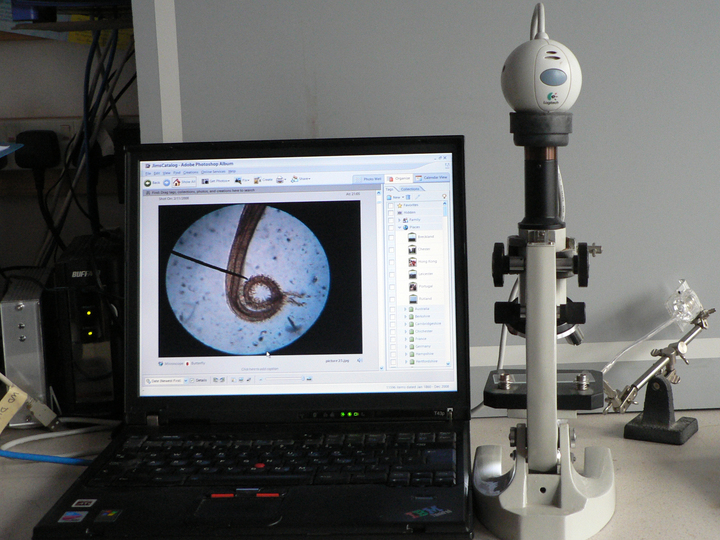Click the Chester tag thumbnail
Screen dimensions: 720x540
tap(412, 250)
